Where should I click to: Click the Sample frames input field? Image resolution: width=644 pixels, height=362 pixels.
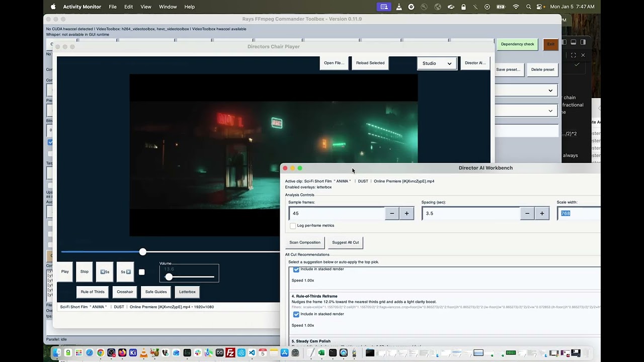(x=337, y=214)
